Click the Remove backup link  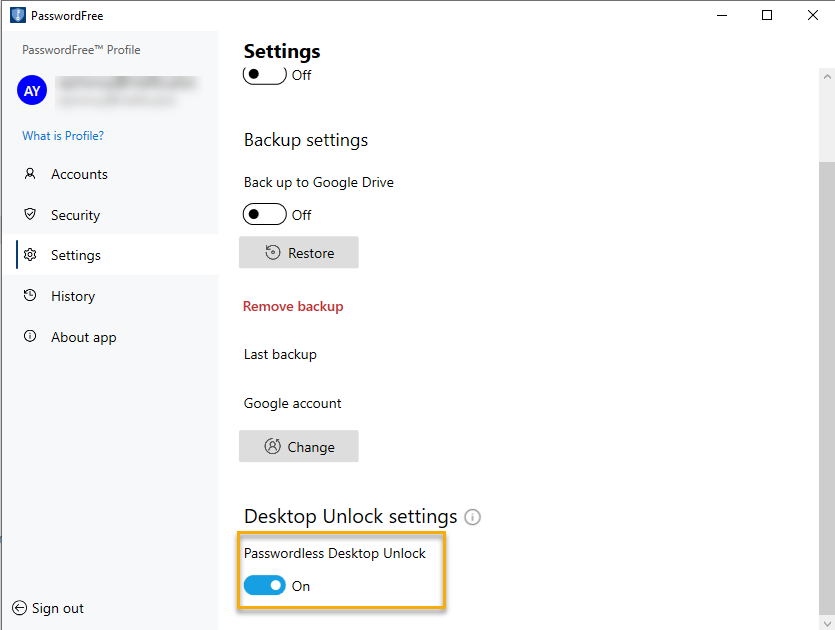click(x=293, y=307)
